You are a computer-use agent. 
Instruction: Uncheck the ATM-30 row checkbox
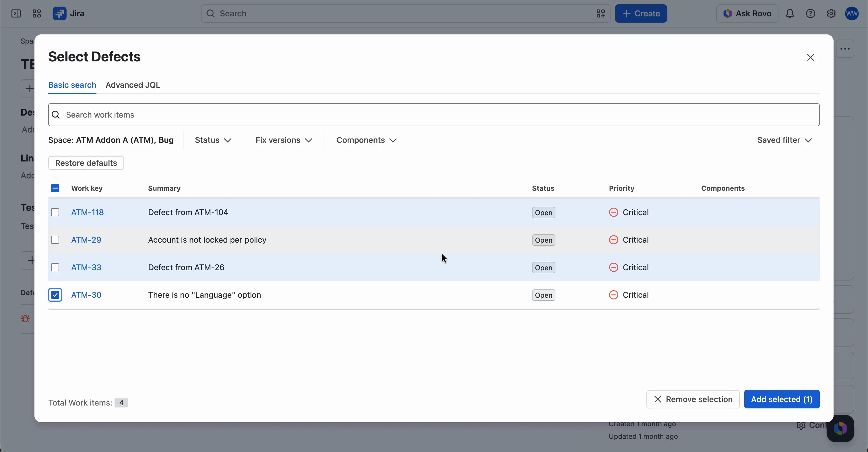point(55,295)
